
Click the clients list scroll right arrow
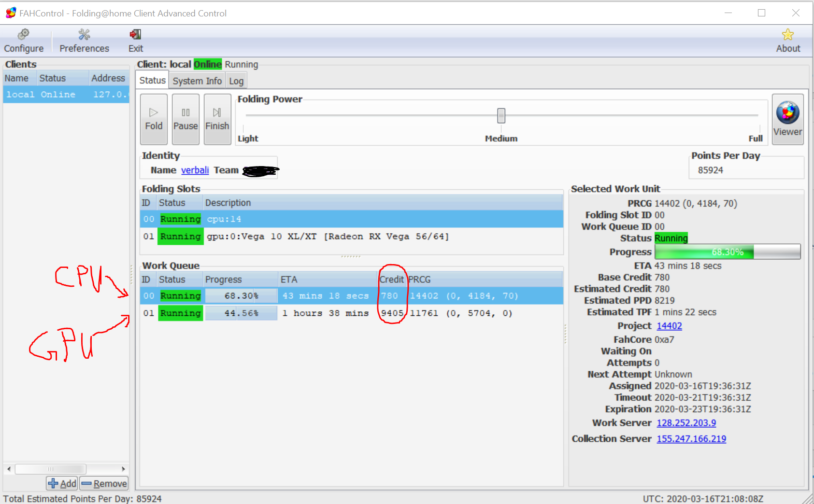[x=124, y=469]
